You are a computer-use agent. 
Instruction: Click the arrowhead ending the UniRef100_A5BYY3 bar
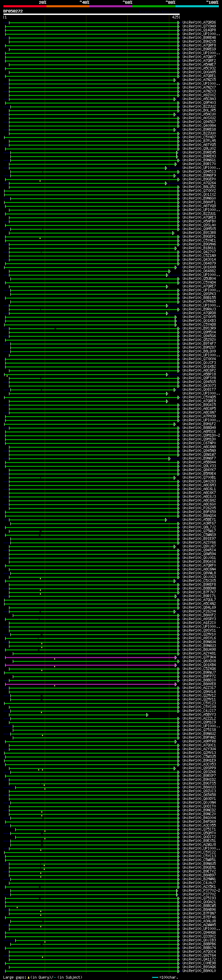(147, 715)
